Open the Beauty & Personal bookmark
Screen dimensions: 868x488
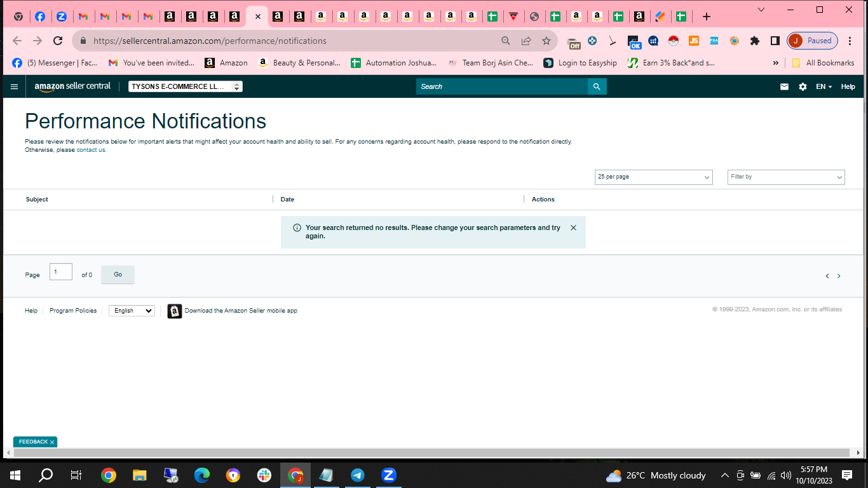coord(300,63)
